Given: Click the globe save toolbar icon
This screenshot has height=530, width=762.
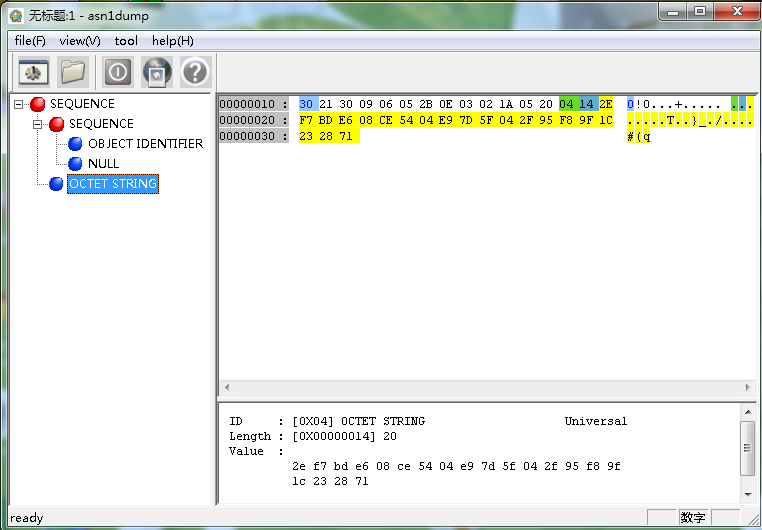Looking at the screenshot, I should (157, 72).
